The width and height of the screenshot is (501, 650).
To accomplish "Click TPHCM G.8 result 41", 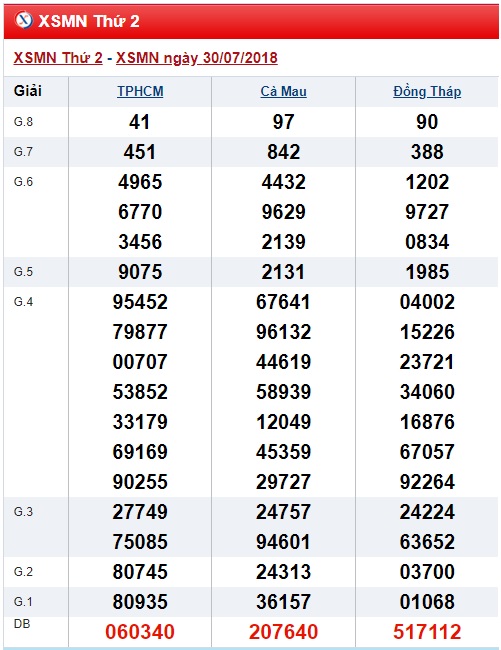I will 140,122.
